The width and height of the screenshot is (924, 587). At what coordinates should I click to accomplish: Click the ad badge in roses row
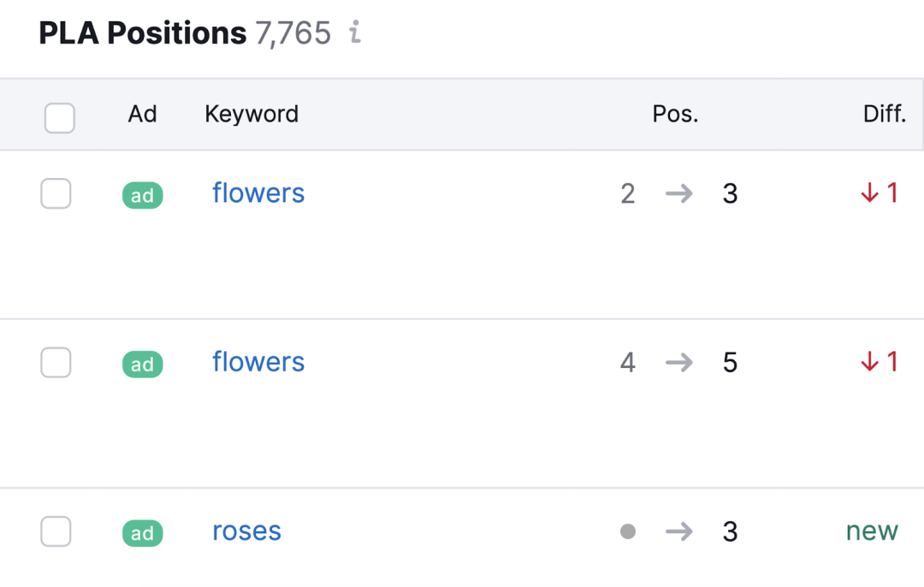coord(143,533)
